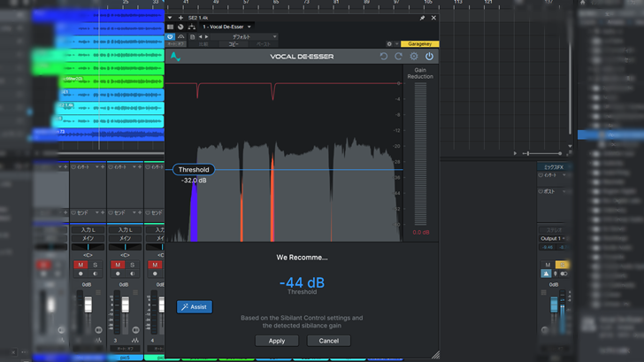This screenshot has width=644, height=362.
Task: Click the sidechain arc icon
Action: point(181,36)
